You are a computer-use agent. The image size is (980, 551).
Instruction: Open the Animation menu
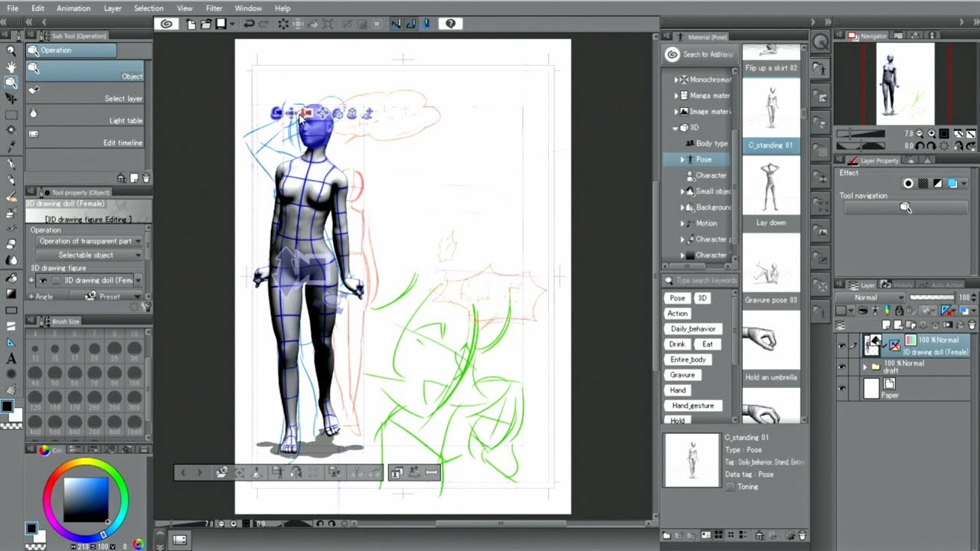click(73, 8)
